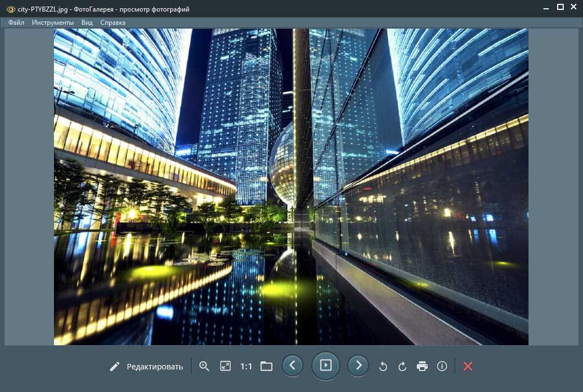
Task: Open the Инструменты menu
Action: pyautogui.click(x=53, y=23)
